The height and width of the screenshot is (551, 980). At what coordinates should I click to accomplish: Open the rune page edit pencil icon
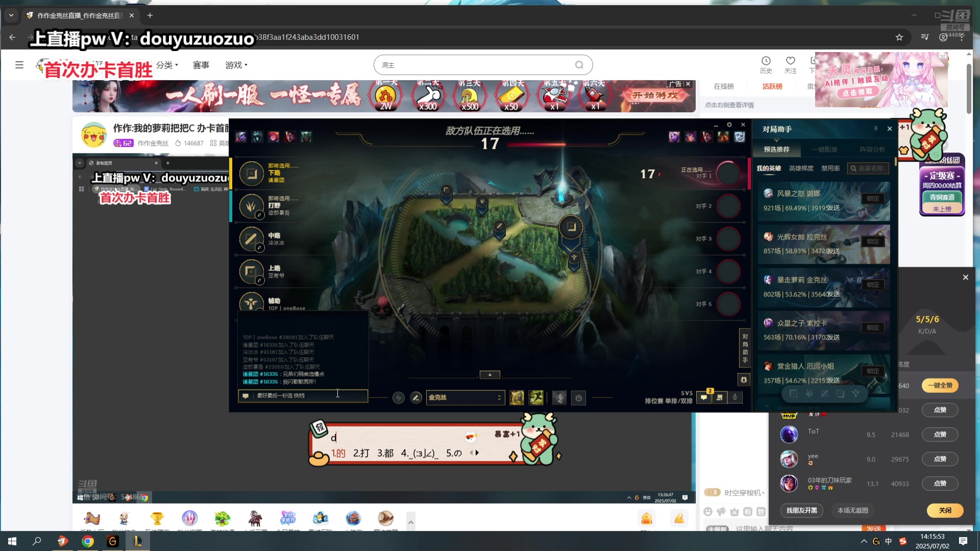click(416, 397)
